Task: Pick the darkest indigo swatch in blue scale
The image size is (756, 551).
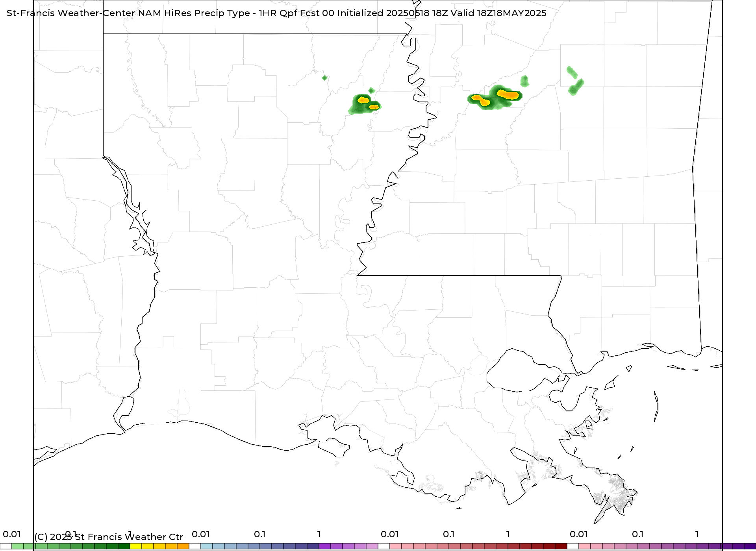Action: [313, 546]
